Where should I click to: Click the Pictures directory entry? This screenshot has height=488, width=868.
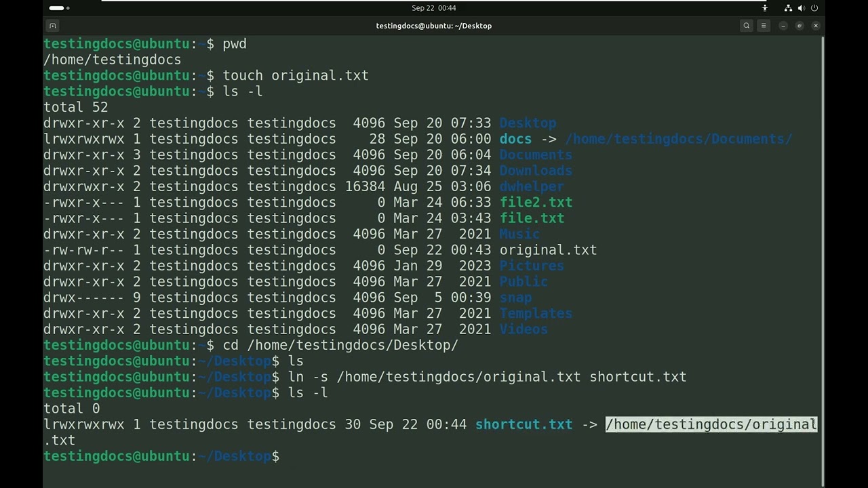(x=532, y=266)
